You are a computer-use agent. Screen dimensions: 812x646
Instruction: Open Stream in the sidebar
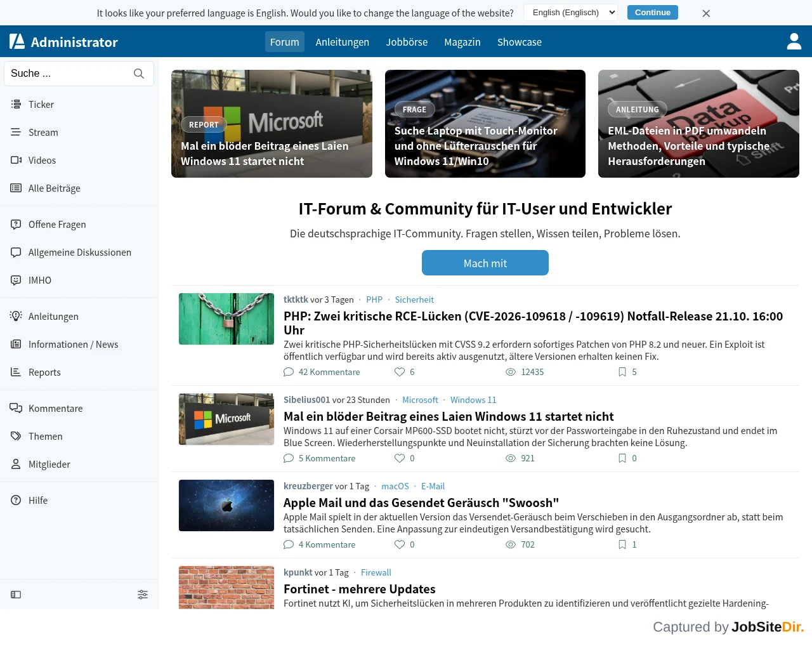79,132
